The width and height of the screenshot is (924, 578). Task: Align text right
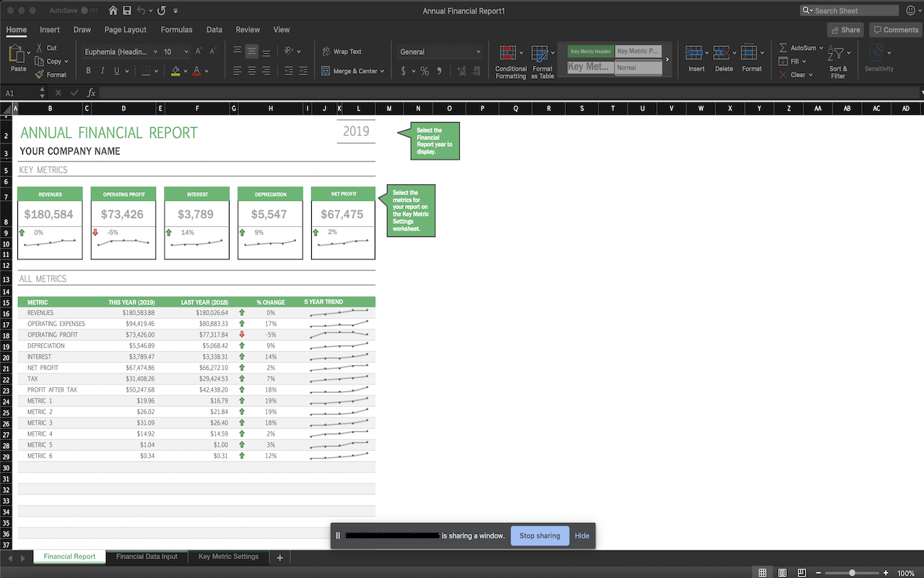coord(266,71)
